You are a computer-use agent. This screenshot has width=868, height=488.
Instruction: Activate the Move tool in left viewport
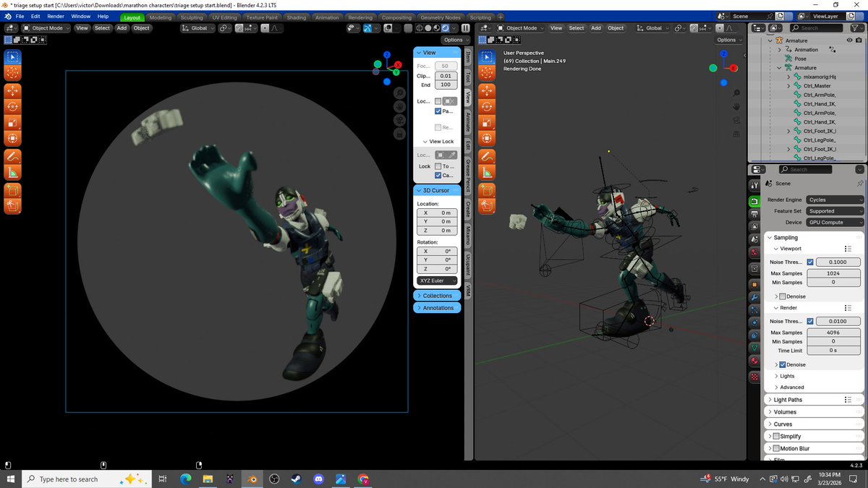coord(12,91)
